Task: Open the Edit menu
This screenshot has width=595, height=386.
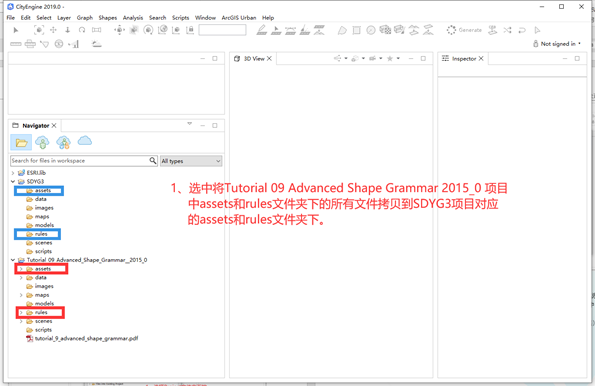Action: point(25,18)
